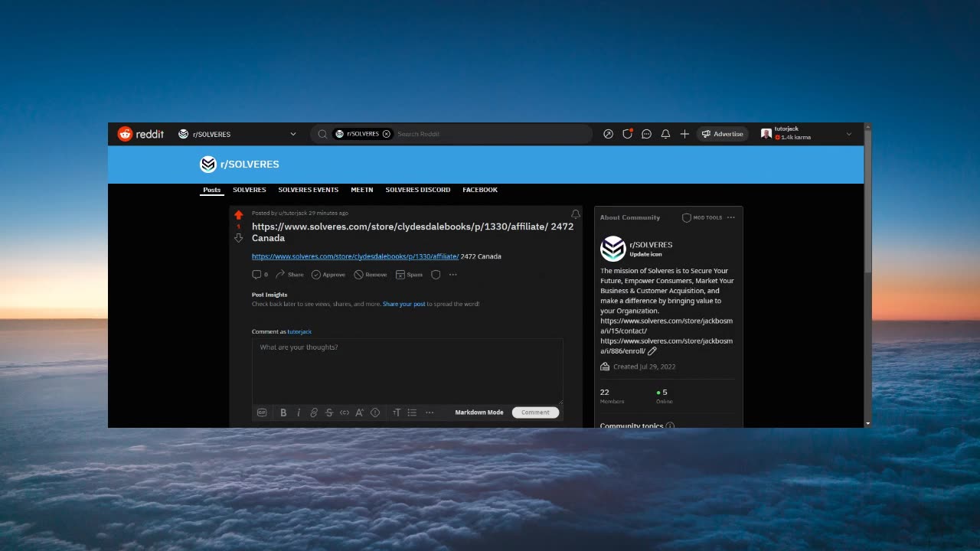Viewport: 980px width, 551px height.
Task: Upvote the tutorjack post
Action: [238, 215]
